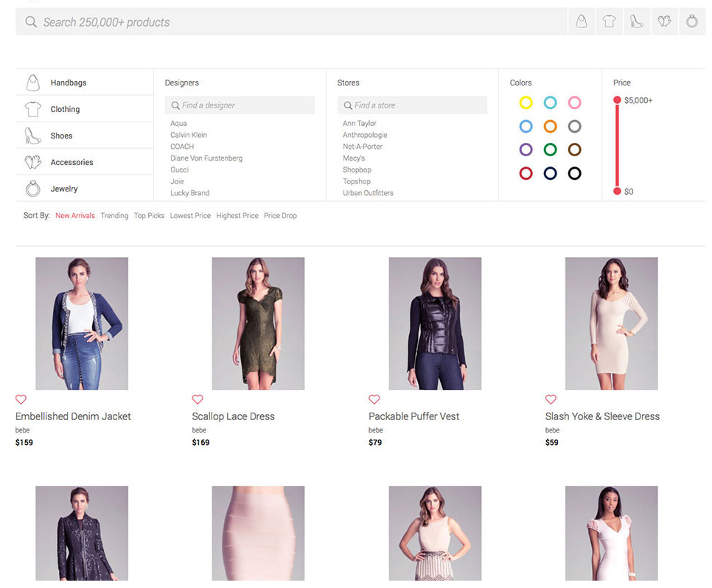The width and height of the screenshot is (712, 588).
Task: Click the t-shirt clothing icon in search bar
Action: (609, 21)
